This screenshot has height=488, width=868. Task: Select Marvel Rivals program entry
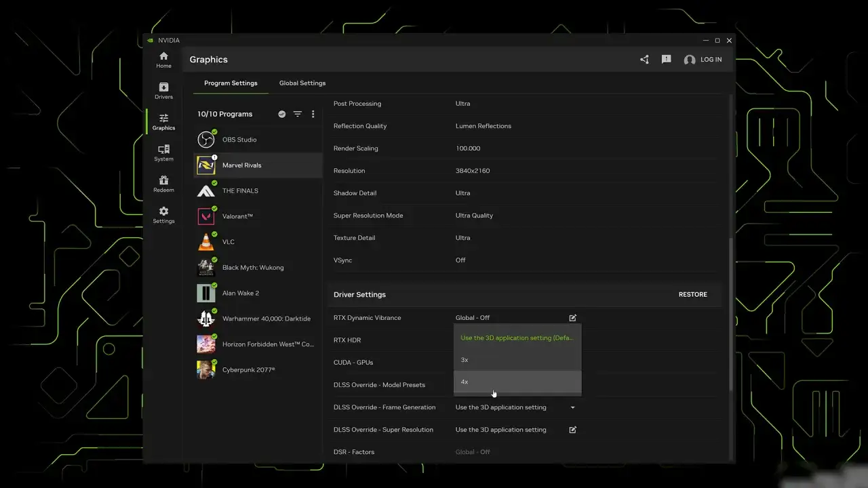[x=258, y=165]
